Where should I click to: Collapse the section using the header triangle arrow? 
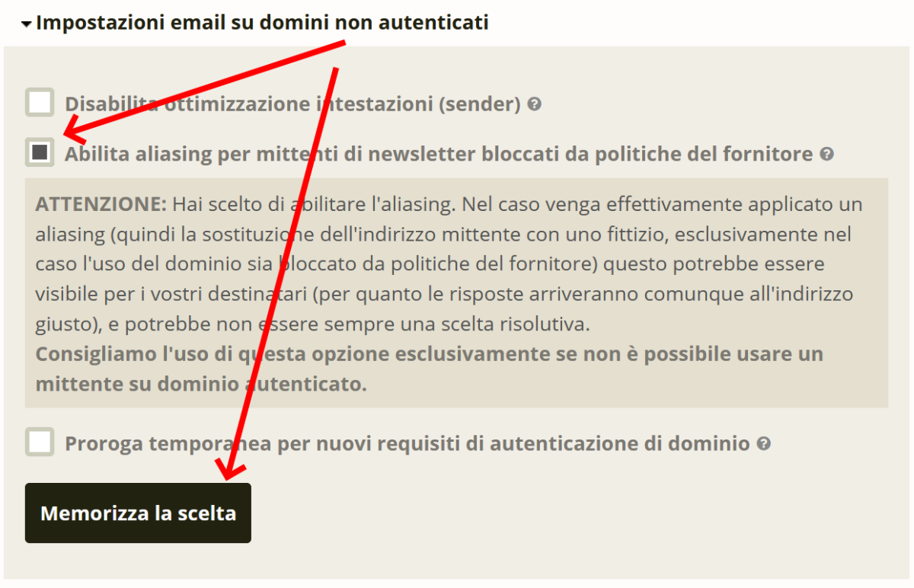(x=27, y=24)
